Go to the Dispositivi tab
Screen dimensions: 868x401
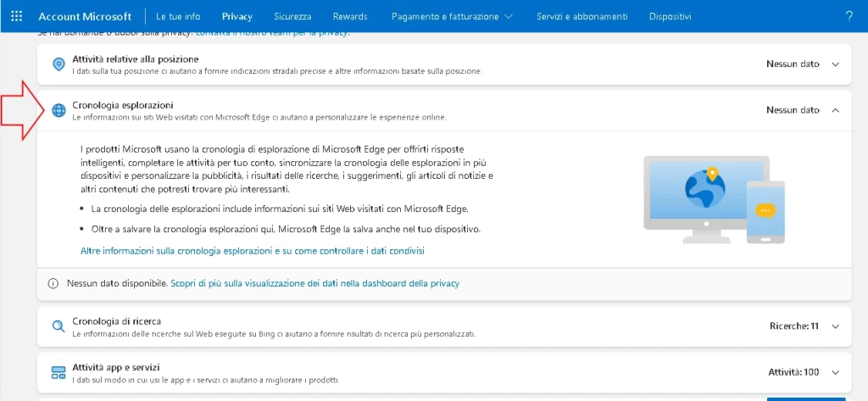(x=670, y=17)
